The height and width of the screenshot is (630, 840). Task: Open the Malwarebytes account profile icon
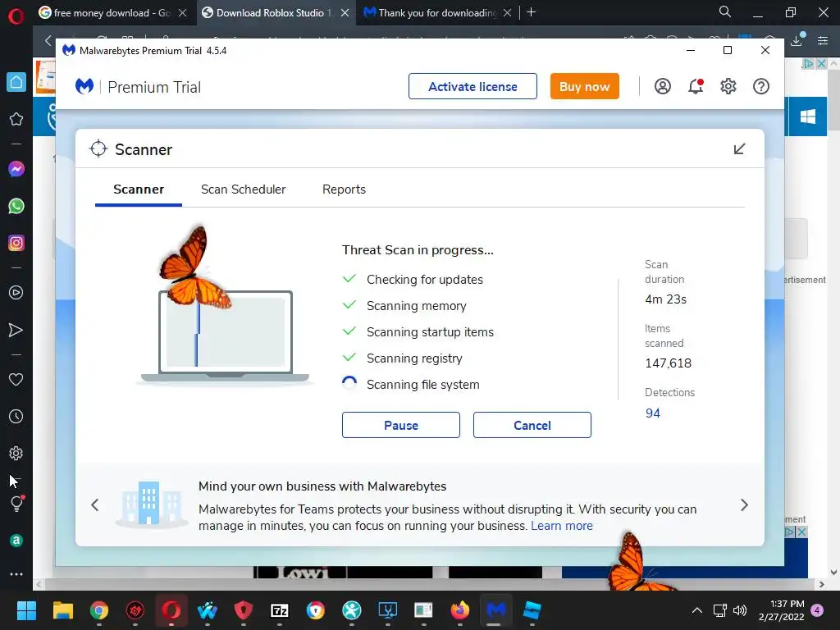663,86
